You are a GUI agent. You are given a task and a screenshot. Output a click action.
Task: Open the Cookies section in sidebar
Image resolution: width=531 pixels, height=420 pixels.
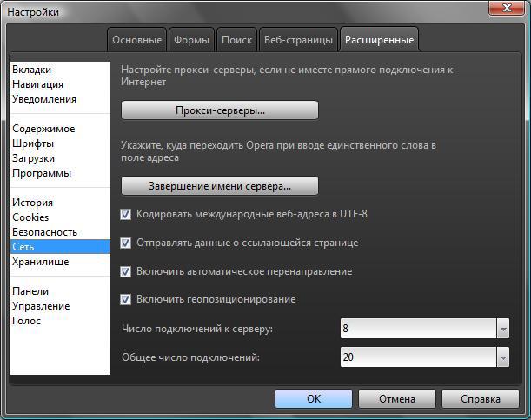pyautogui.click(x=30, y=217)
